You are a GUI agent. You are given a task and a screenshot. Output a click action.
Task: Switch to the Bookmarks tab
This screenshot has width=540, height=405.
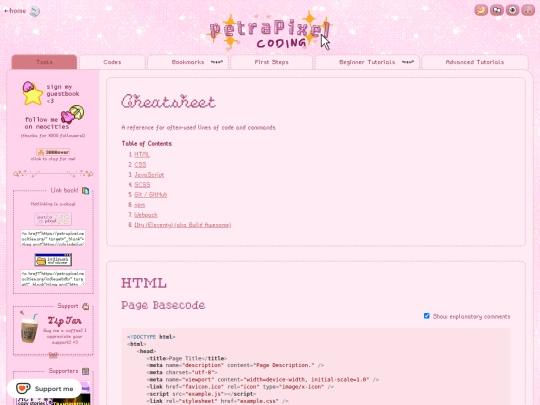188,62
